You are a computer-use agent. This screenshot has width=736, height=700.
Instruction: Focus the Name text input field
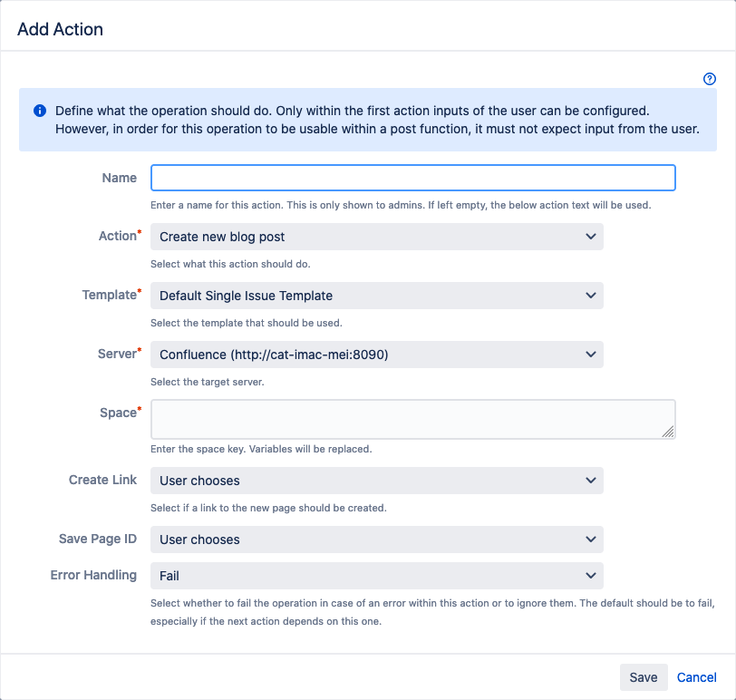click(x=412, y=178)
